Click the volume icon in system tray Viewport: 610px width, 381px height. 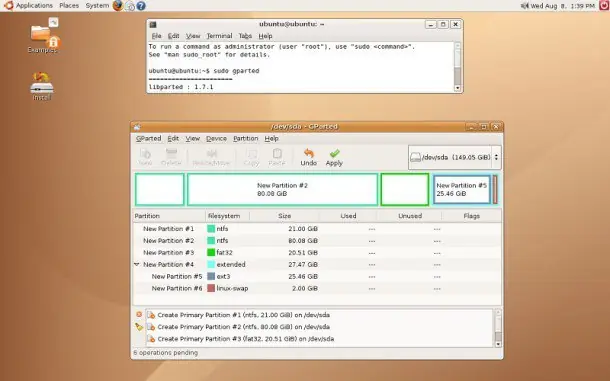point(524,5)
